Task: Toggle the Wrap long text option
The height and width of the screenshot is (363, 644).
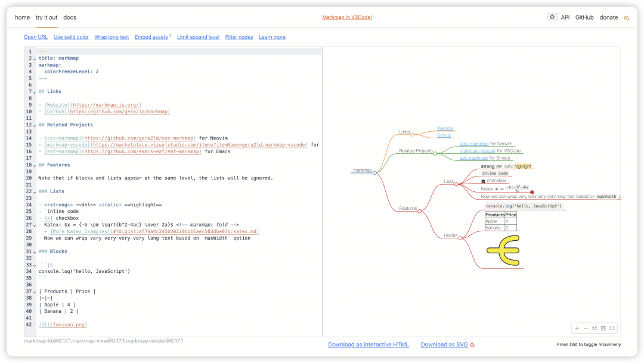Action: (x=112, y=37)
